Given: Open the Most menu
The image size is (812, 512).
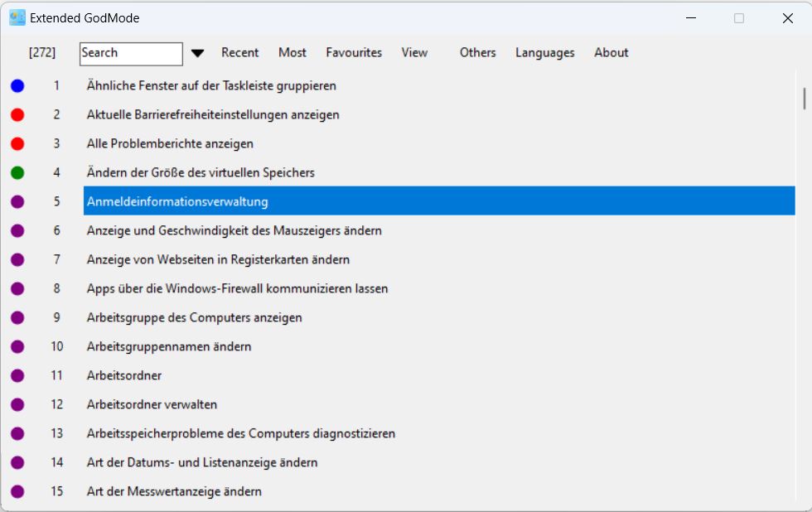Looking at the screenshot, I should coord(292,52).
